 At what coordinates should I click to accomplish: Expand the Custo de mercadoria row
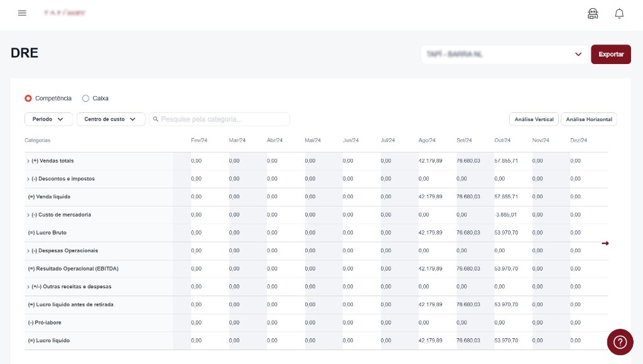tap(28, 215)
